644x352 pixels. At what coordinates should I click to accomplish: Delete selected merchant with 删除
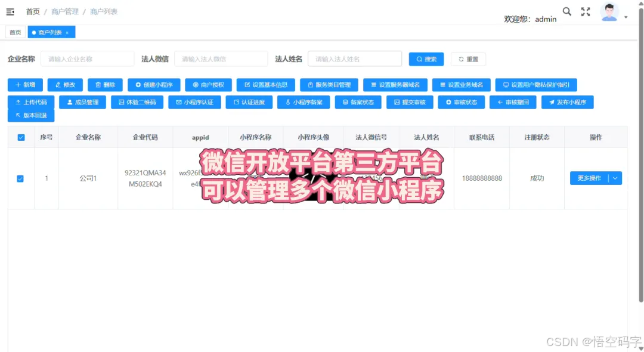[105, 85]
